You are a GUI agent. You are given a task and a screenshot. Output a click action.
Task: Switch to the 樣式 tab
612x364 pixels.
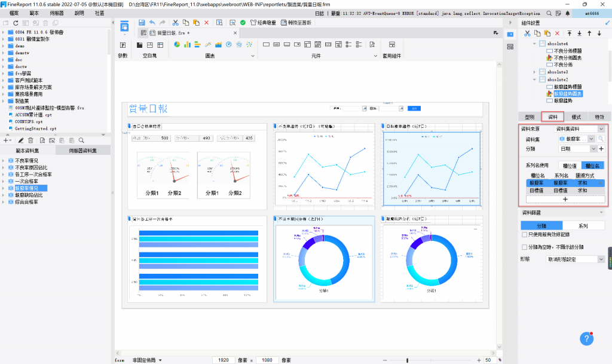(576, 117)
